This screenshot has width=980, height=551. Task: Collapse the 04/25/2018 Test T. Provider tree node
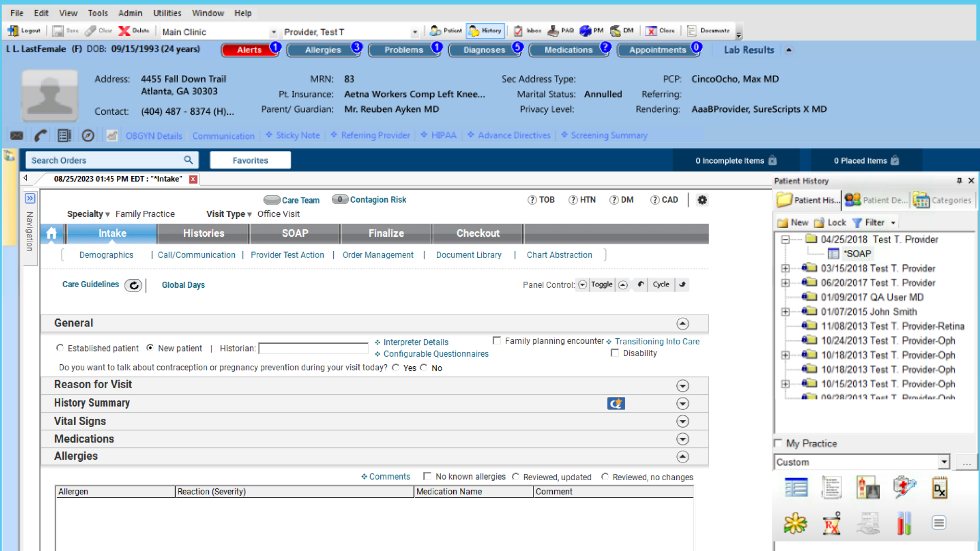pyautogui.click(x=786, y=240)
